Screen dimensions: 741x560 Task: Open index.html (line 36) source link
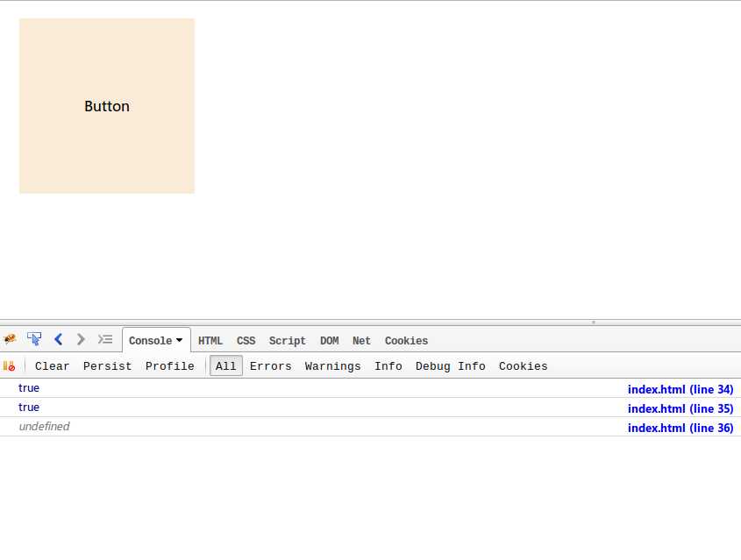coord(680,429)
